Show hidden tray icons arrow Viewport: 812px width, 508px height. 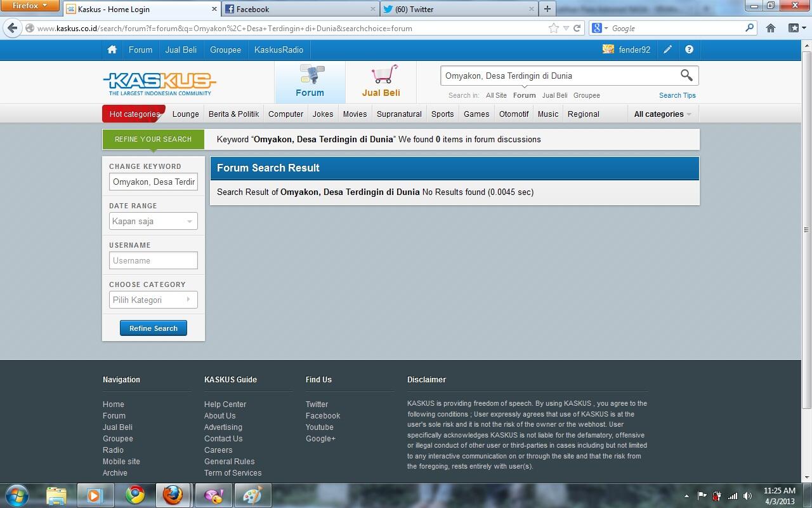(686, 496)
